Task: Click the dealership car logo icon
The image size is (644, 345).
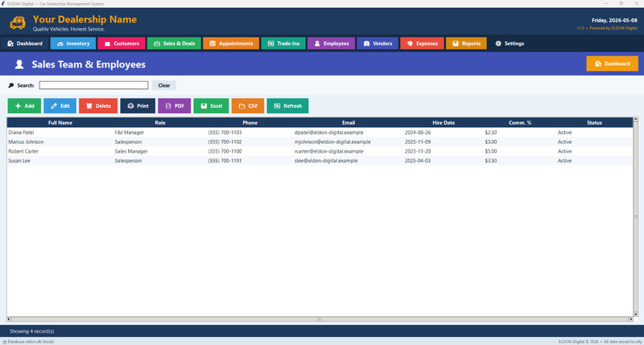Action: click(x=18, y=23)
